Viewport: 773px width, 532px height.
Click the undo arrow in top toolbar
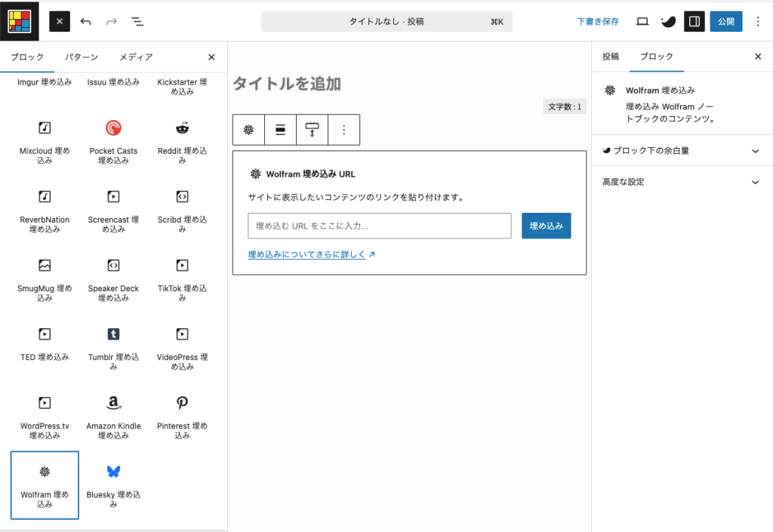tap(85, 22)
